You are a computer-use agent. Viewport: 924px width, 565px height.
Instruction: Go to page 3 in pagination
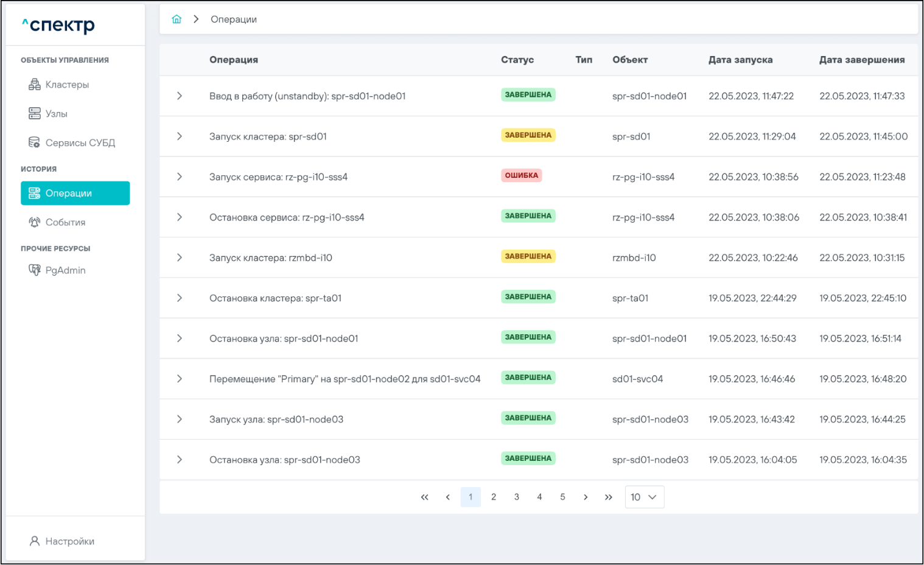[x=516, y=497]
